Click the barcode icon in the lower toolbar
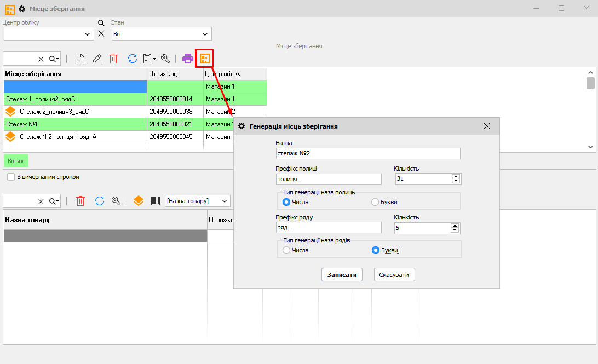 [x=156, y=201]
